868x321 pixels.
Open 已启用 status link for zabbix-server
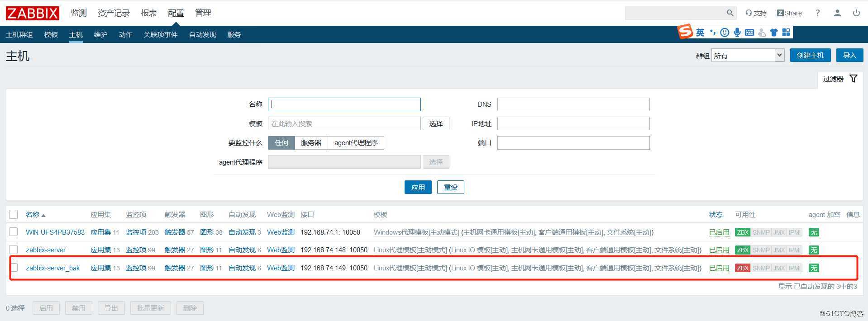719,250
